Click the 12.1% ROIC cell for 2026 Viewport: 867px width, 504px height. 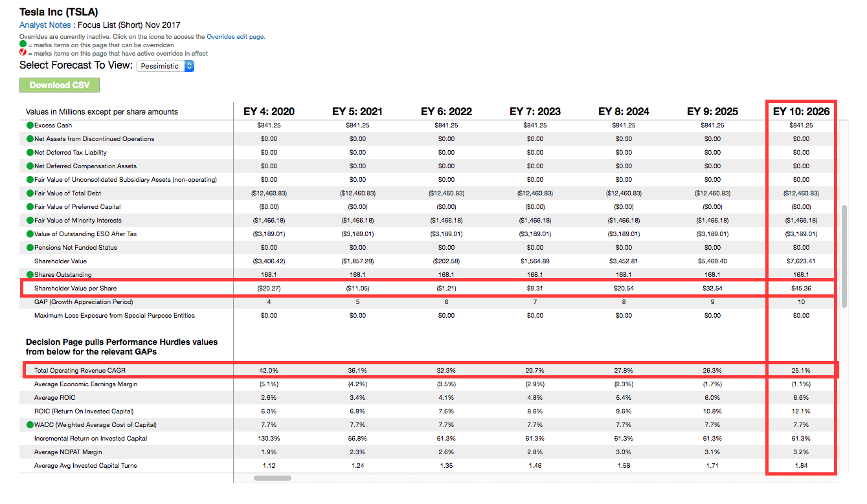point(801,411)
